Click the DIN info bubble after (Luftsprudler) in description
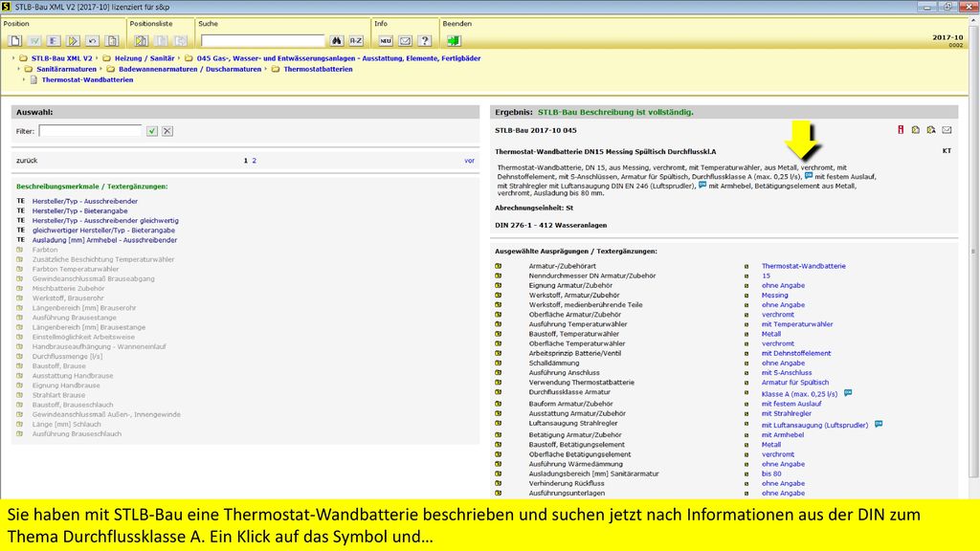The image size is (980, 551). [702, 185]
